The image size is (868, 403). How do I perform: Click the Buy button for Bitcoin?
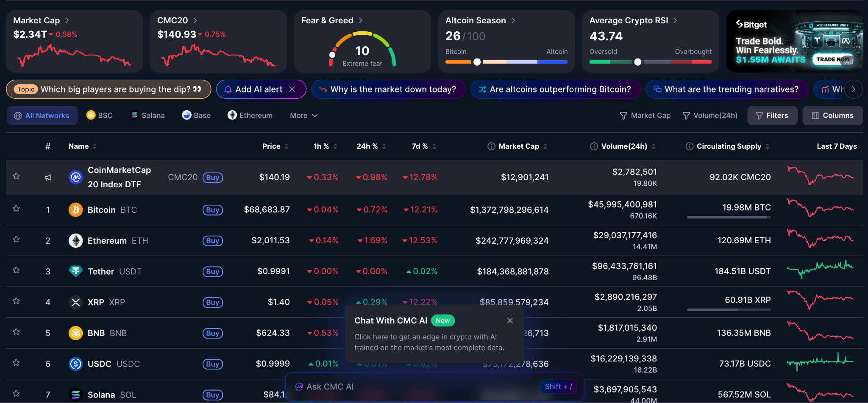[212, 210]
